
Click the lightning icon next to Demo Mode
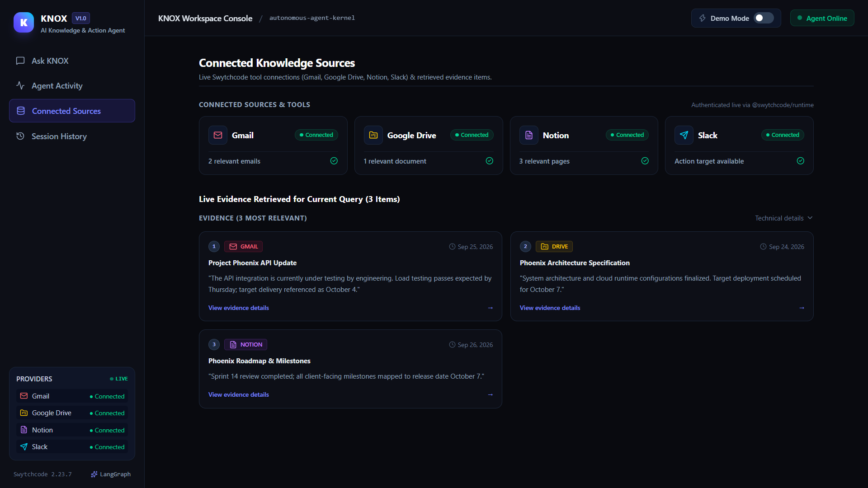(x=703, y=18)
